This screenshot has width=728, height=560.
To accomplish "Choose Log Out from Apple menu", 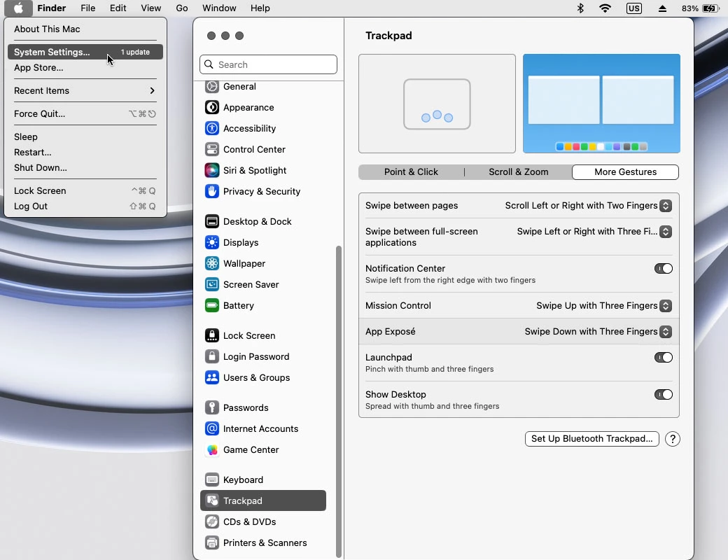I will [x=85, y=206].
